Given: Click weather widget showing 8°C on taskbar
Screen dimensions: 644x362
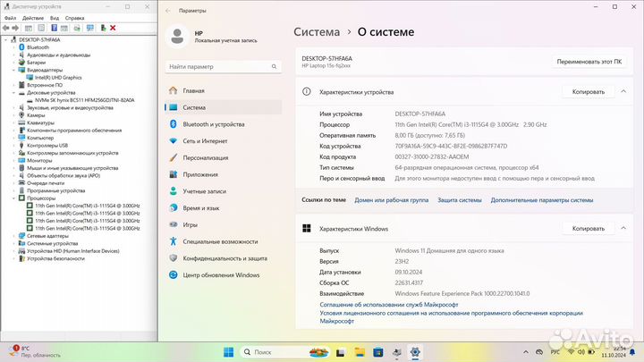Looking at the screenshot, I should (x=35, y=352).
